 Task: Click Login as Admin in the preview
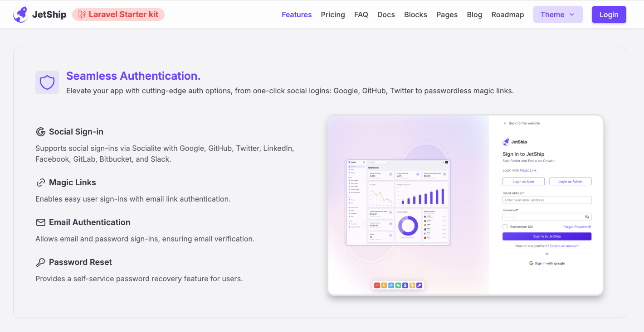[x=571, y=181]
